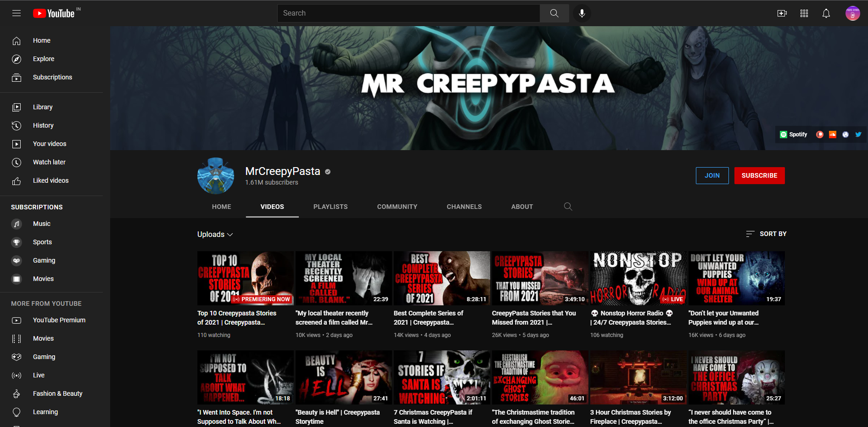Viewport: 868px width, 427px height.
Task: Open Library in sidebar
Action: tap(51, 107)
